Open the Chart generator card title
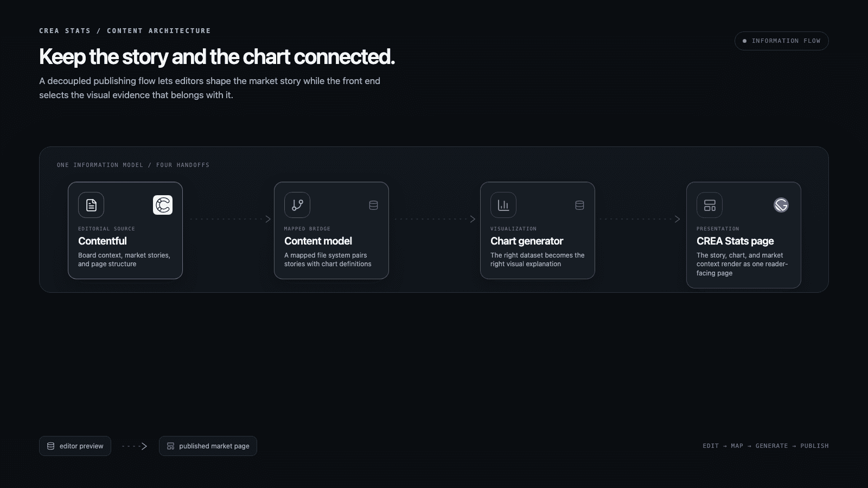868x488 pixels. [x=527, y=241]
